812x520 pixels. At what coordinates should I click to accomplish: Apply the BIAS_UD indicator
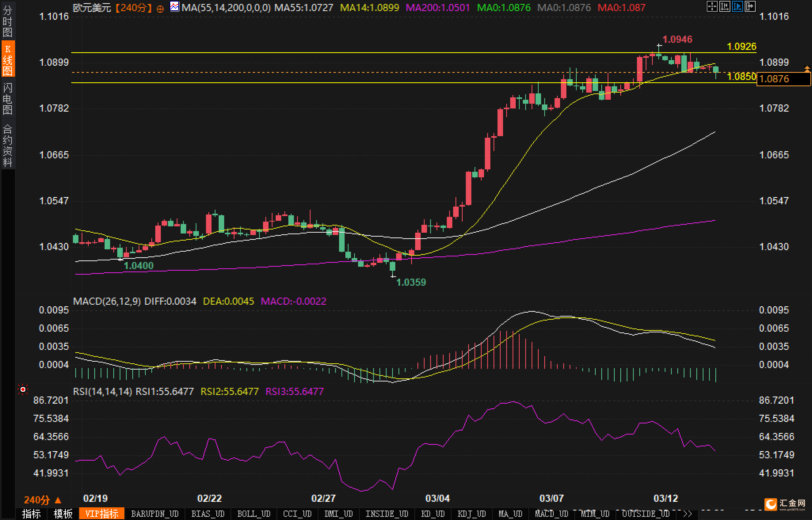(208, 514)
